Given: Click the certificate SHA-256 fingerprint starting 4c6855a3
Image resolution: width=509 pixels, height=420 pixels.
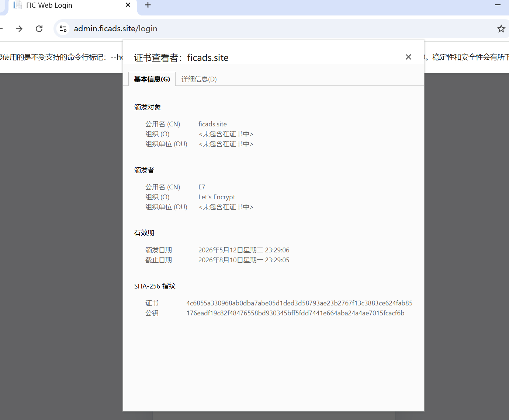Looking at the screenshot, I should 299,303.
